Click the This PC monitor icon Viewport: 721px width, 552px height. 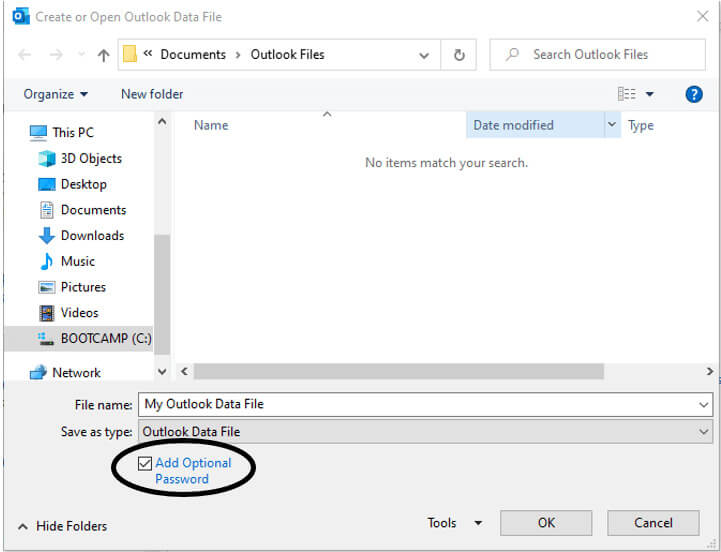(x=38, y=133)
